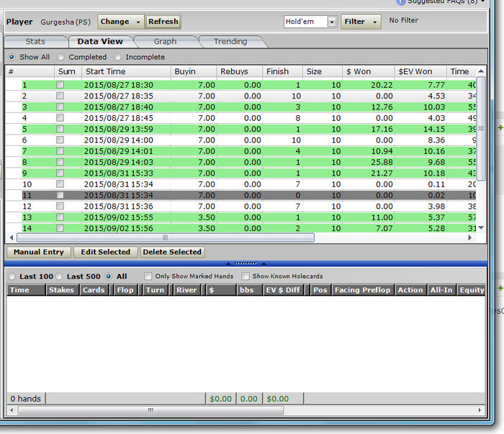Sort hands by Facing Preflop column header
The image size is (504, 434).
coord(363,290)
